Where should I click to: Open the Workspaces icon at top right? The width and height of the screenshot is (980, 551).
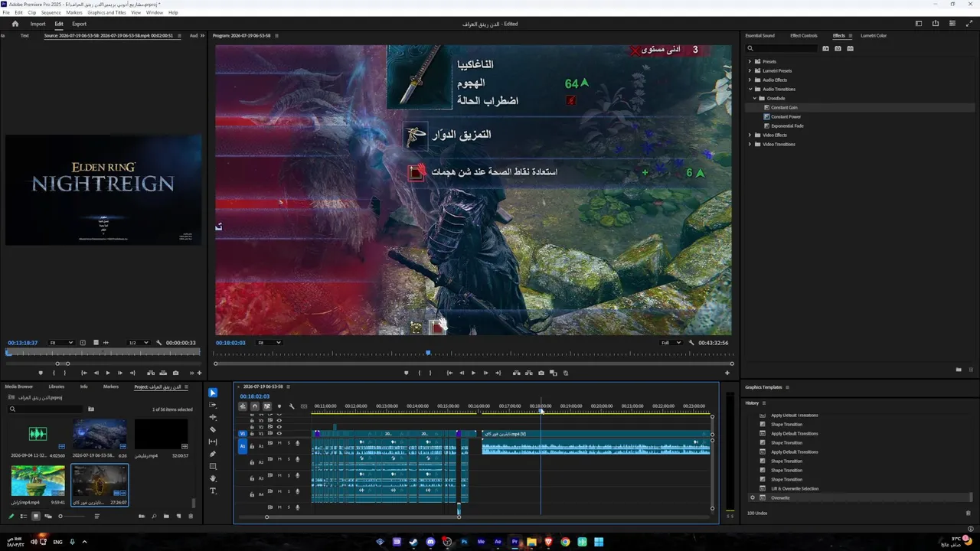point(919,24)
